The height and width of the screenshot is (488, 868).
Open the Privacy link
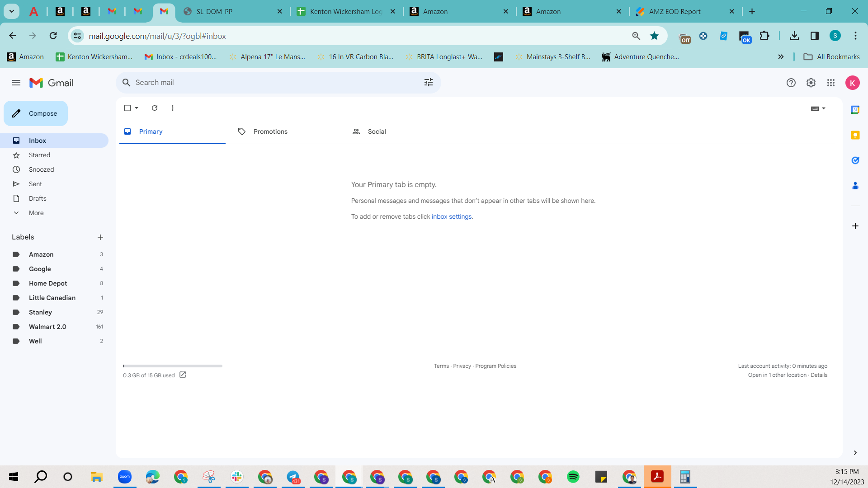[462, 366]
